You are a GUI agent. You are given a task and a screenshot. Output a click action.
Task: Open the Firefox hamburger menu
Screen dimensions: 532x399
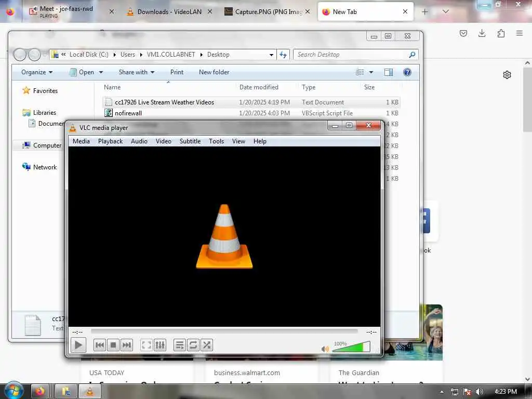[x=520, y=33]
